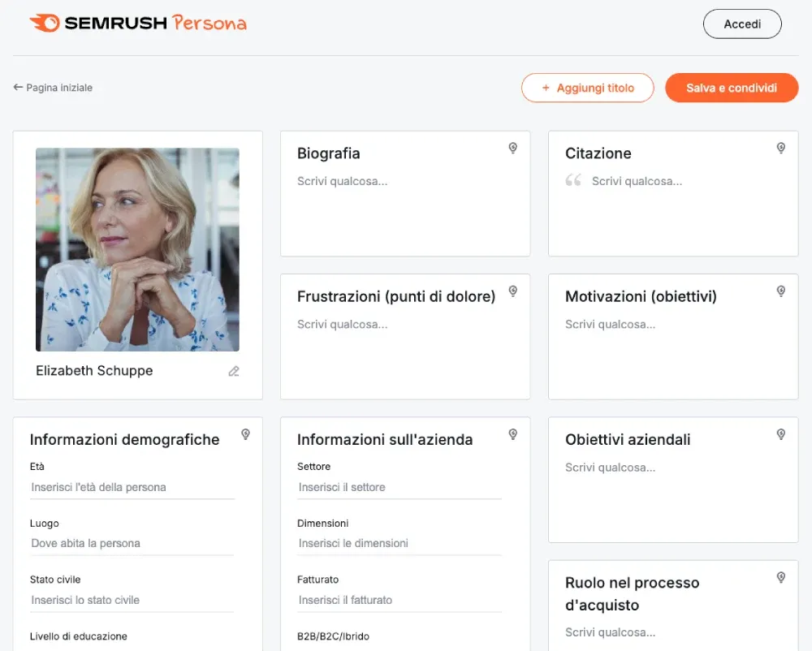Screen dimensions: 812x651
Task: Open the lightbulb hint for Informazioni sull'azienda
Action: click(512, 434)
